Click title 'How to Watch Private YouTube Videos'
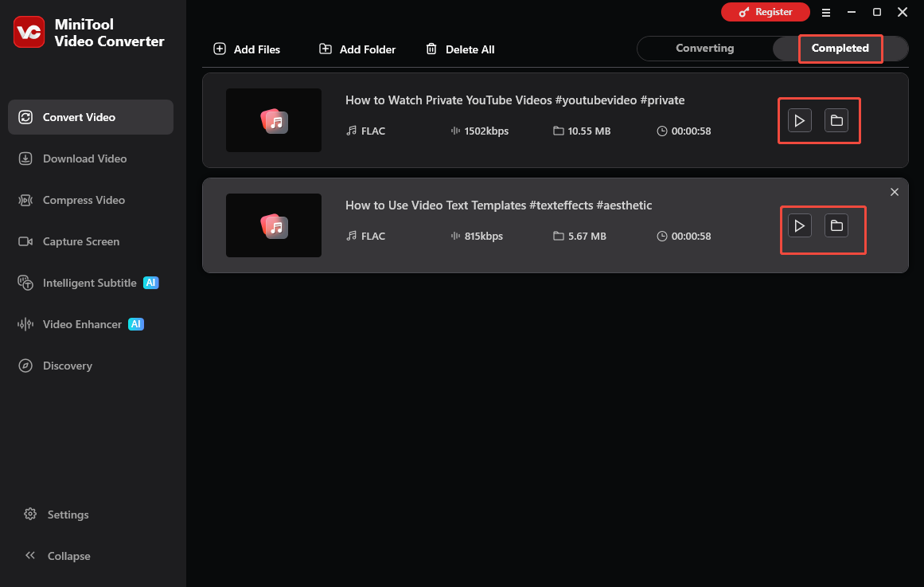The width and height of the screenshot is (924, 587). (x=514, y=100)
